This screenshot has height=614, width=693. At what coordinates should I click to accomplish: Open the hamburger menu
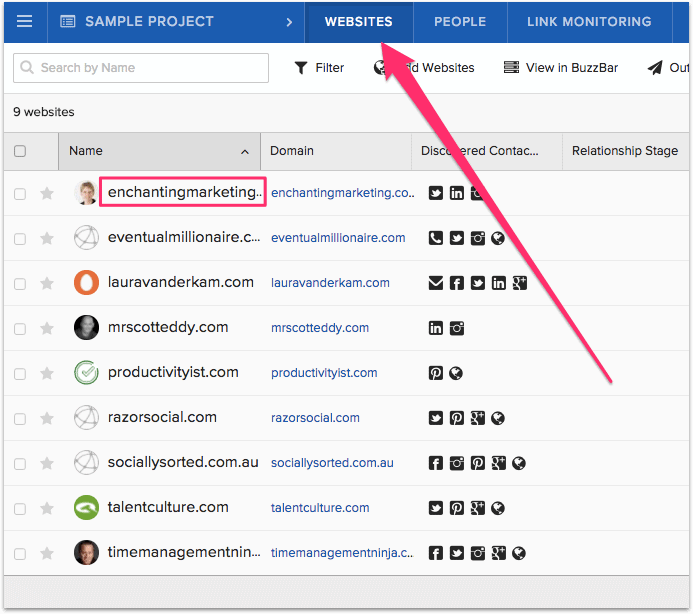(x=24, y=21)
